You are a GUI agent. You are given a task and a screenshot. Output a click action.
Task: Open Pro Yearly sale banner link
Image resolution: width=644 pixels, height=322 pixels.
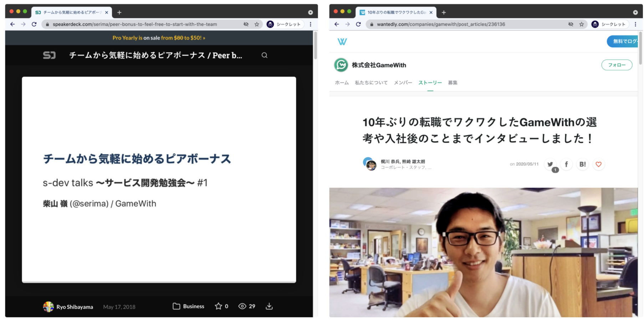(x=159, y=38)
